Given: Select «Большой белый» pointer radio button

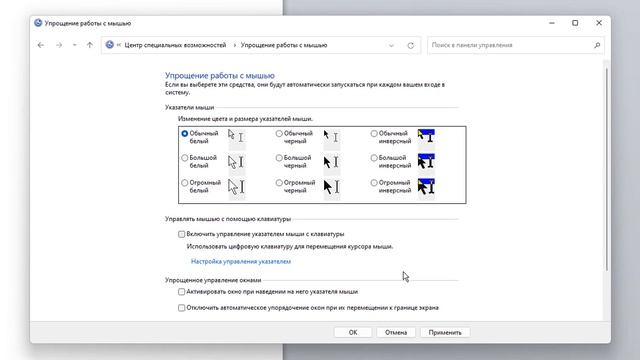Looking at the screenshot, I should (x=184, y=158).
